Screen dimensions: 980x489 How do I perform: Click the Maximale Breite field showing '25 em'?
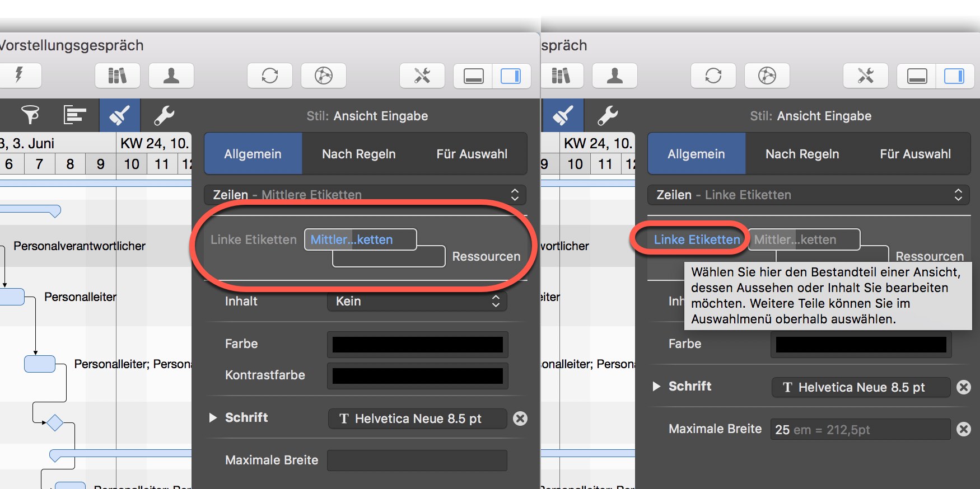click(860, 430)
